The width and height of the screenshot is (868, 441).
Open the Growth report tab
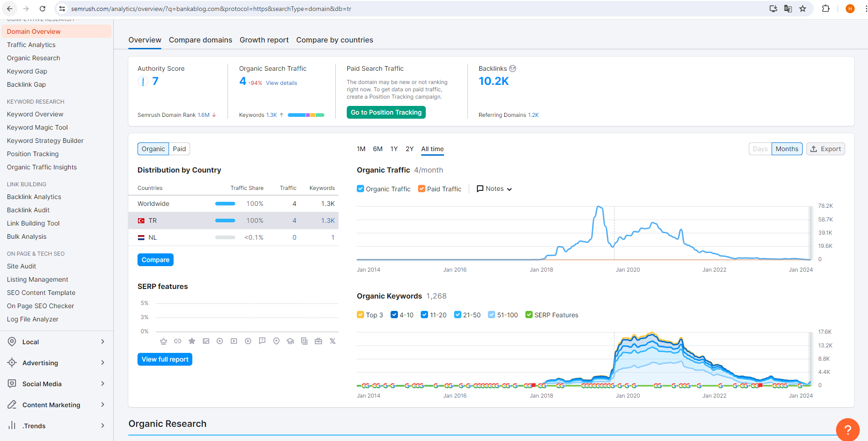click(264, 40)
